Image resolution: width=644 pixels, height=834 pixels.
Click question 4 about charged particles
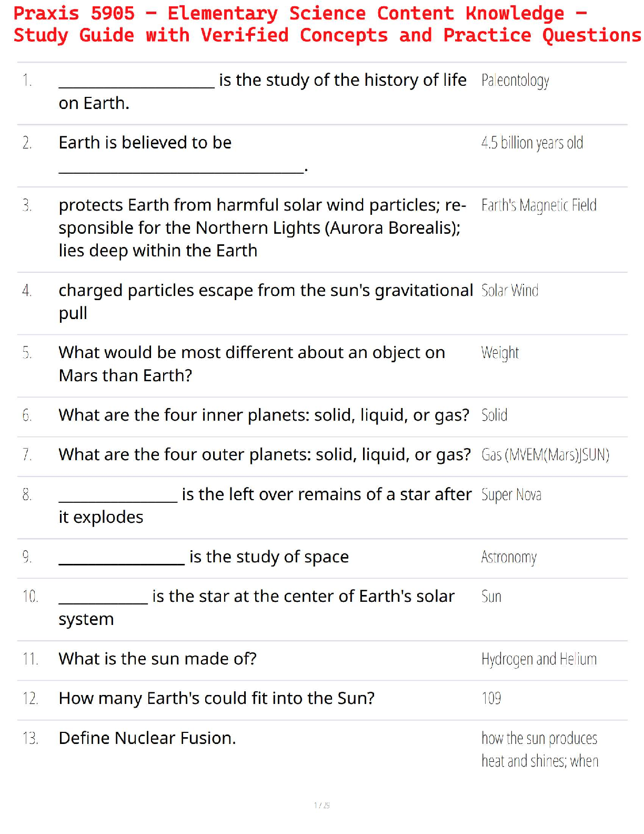[x=265, y=301]
